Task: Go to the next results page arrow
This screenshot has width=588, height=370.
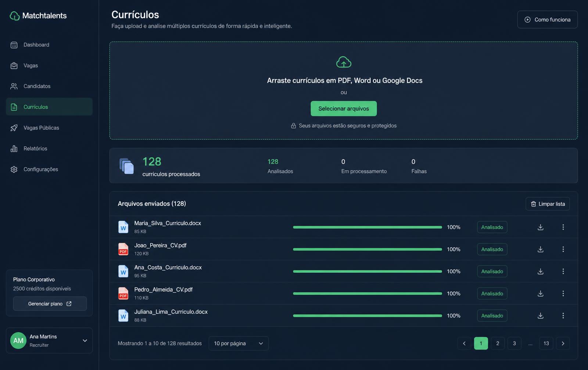Action: (563, 344)
